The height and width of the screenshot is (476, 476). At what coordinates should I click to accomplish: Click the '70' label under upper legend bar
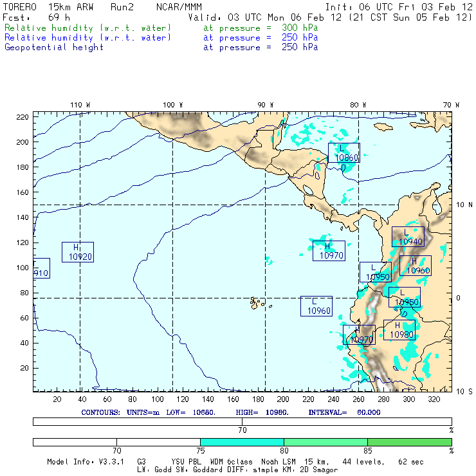coord(243,430)
